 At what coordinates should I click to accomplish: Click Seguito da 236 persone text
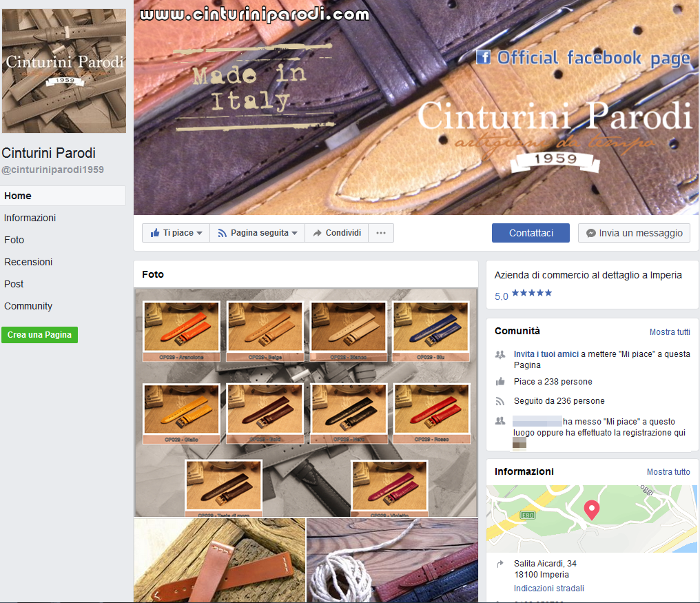[559, 400]
